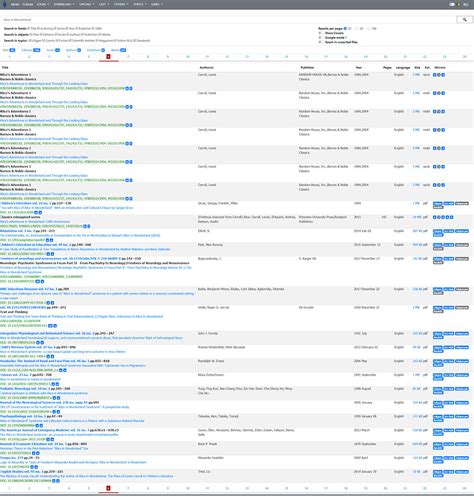Enable the Show Covers checkbox
The width and height of the screenshot is (474, 496).
(320, 33)
